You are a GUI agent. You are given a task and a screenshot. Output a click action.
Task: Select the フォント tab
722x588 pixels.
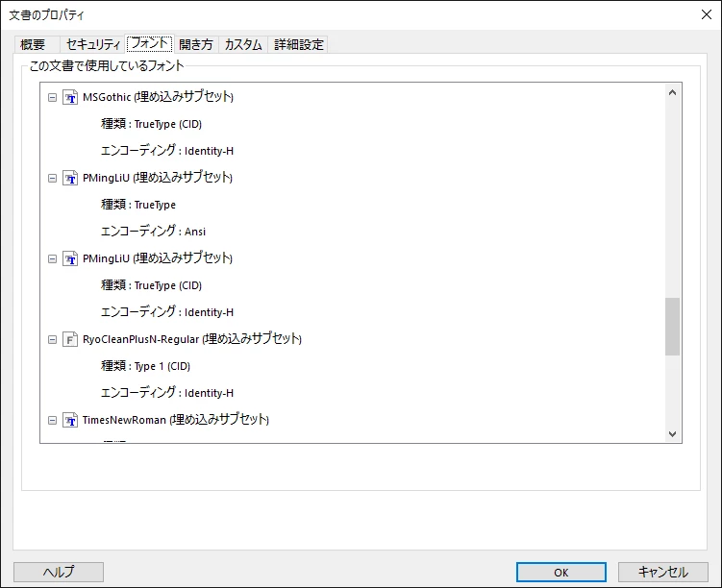point(150,43)
